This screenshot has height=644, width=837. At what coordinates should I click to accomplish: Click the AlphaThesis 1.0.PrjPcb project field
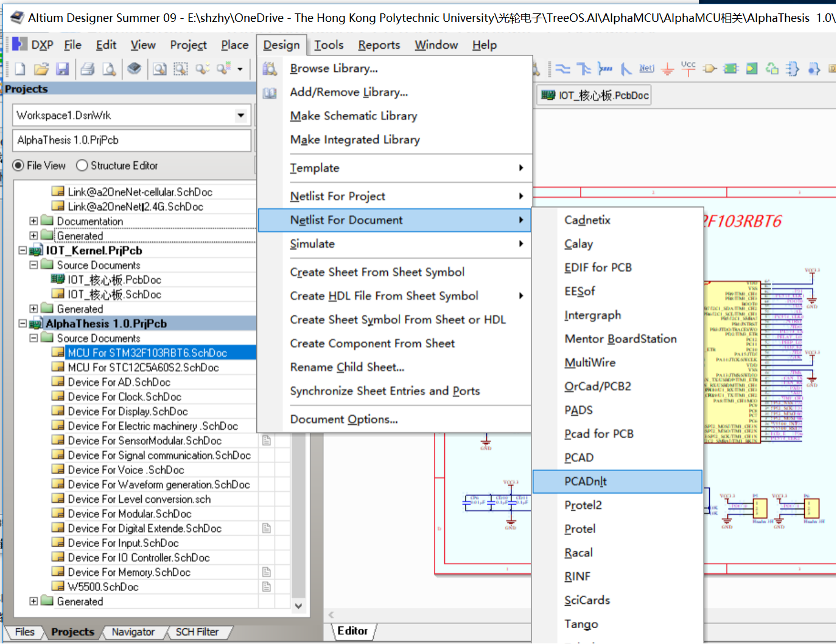(x=131, y=140)
